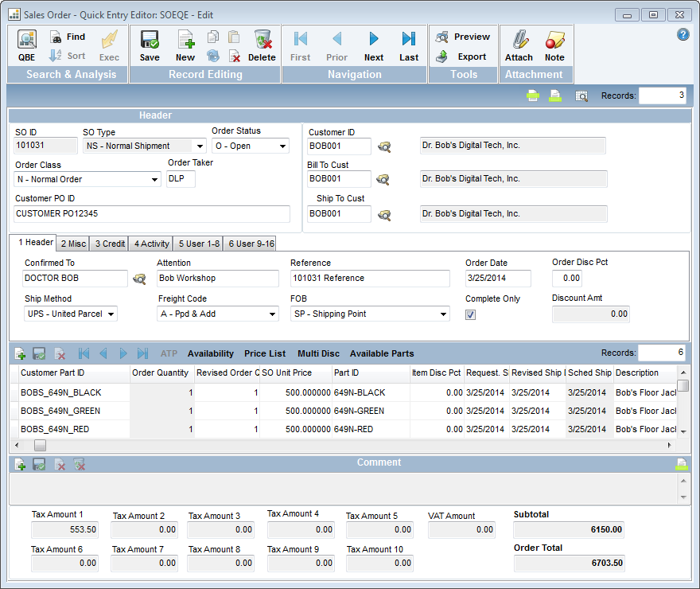Jump to the Last record
The height and width of the screenshot is (589, 700).
click(409, 45)
